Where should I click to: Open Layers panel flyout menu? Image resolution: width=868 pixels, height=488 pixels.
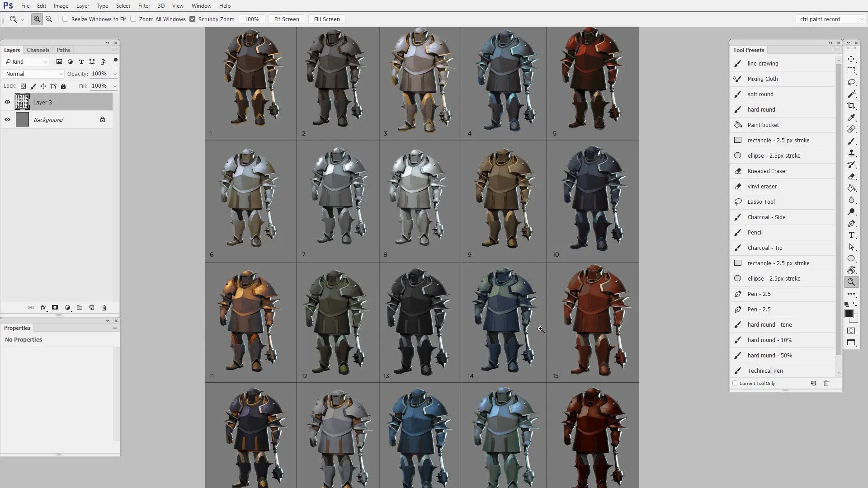pyautogui.click(x=114, y=50)
